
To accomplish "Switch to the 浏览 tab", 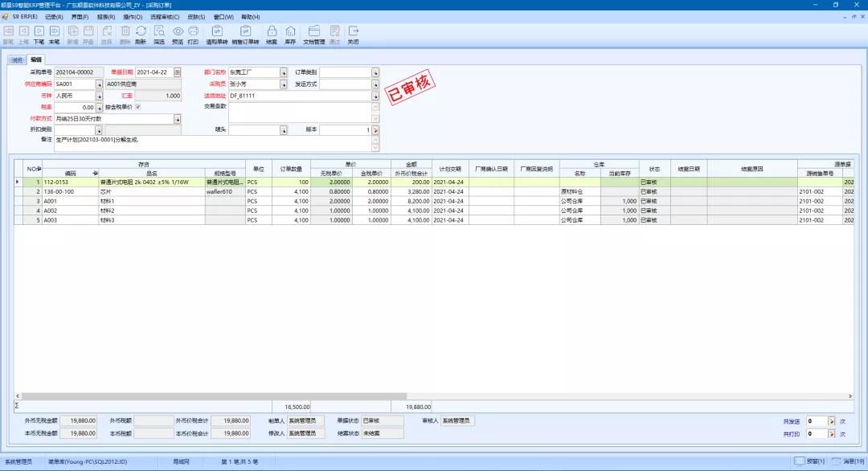I will point(17,59).
